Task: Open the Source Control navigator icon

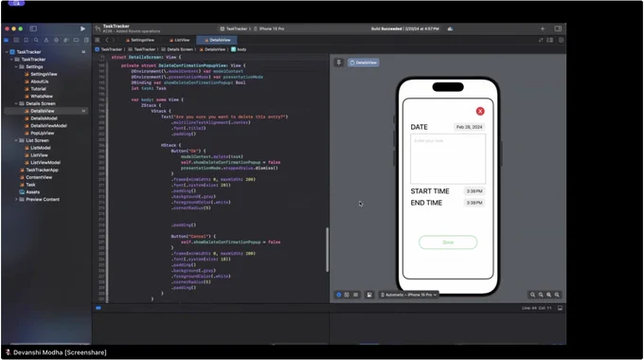Action: coord(16,41)
